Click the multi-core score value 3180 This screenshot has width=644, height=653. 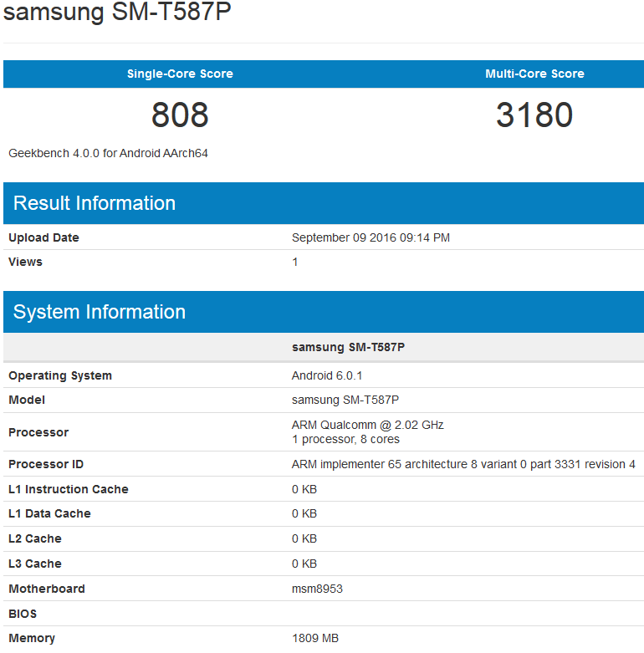[x=534, y=115]
